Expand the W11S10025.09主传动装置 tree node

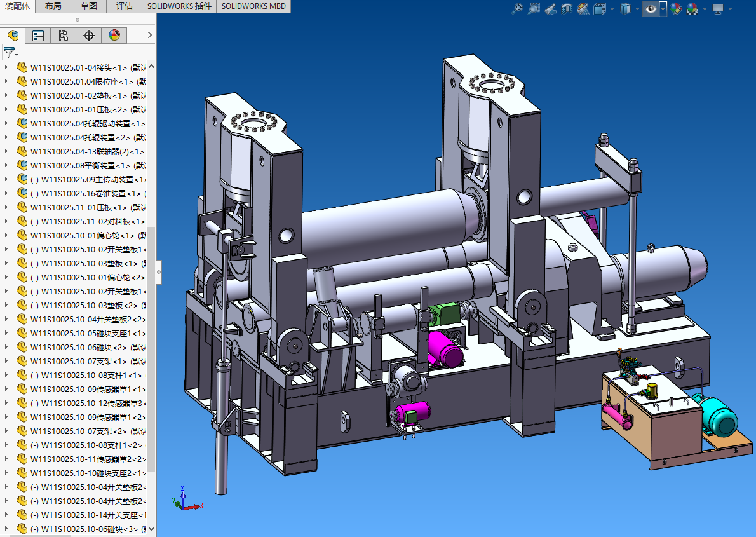(x=6, y=179)
